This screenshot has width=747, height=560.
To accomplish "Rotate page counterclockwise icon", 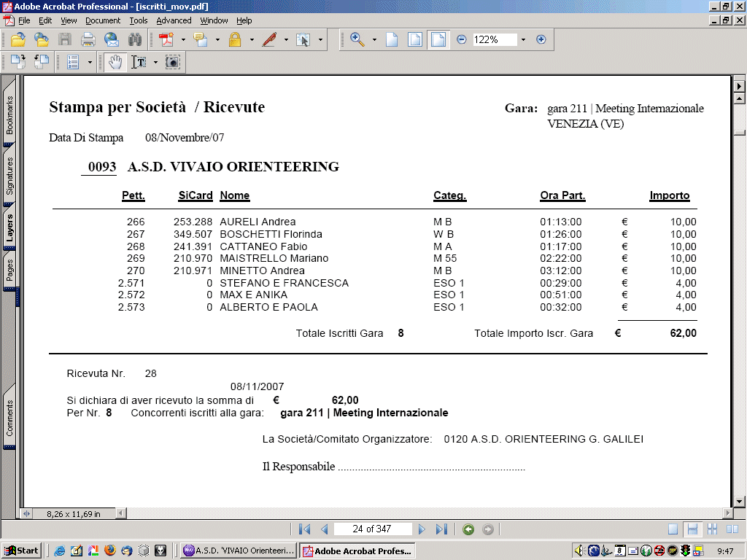I will (42, 62).
